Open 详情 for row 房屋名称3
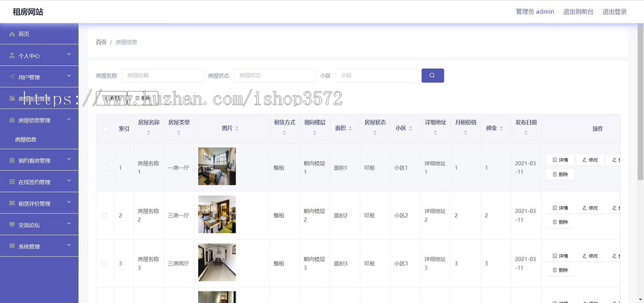 (560, 256)
